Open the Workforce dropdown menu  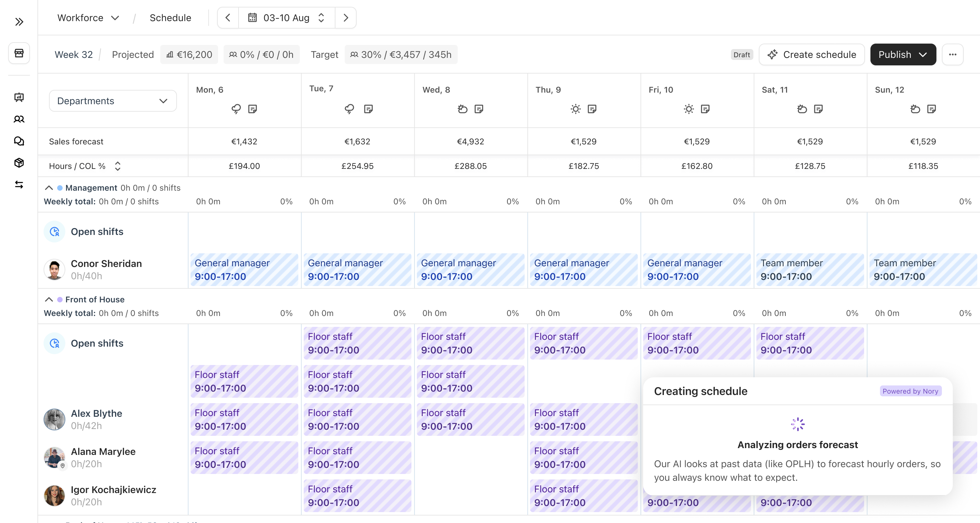pyautogui.click(x=88, y=18)
